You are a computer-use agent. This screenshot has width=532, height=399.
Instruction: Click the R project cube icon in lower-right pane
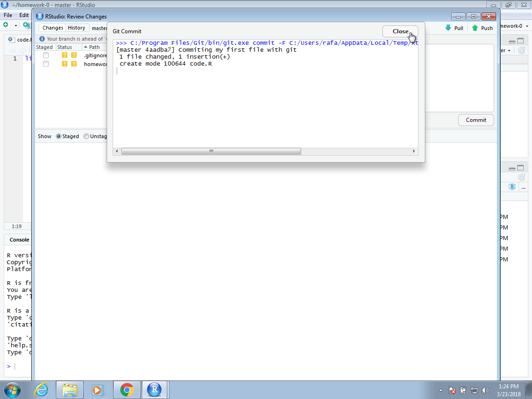click(512, 187)
